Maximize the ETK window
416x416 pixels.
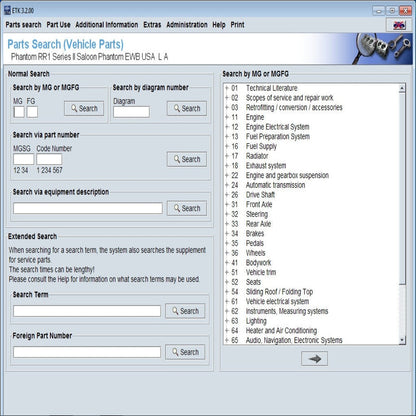coord(392,11)
